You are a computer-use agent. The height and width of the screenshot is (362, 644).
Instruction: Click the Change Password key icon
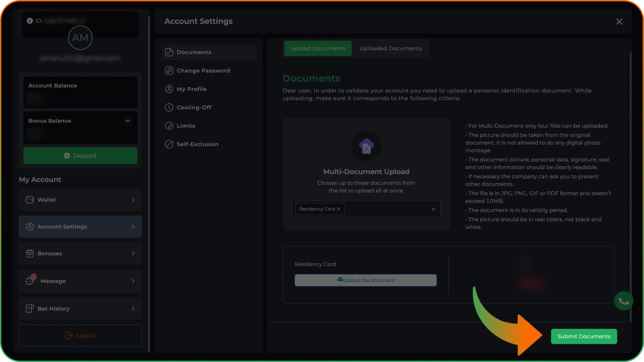tap(169, 71)
